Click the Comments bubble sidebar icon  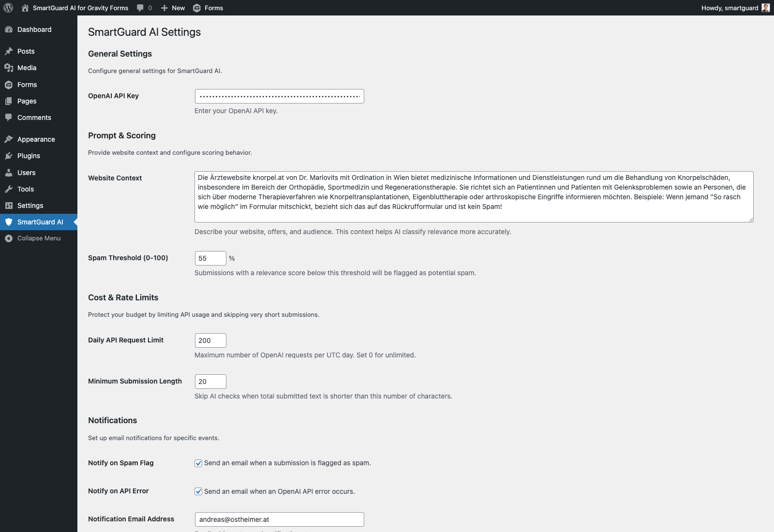click(x=9, y=118)
